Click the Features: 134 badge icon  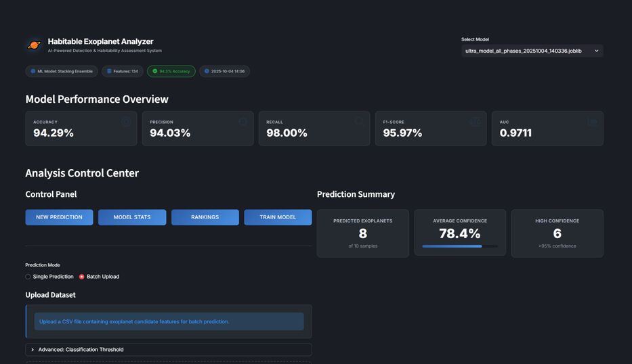(109, 71)
